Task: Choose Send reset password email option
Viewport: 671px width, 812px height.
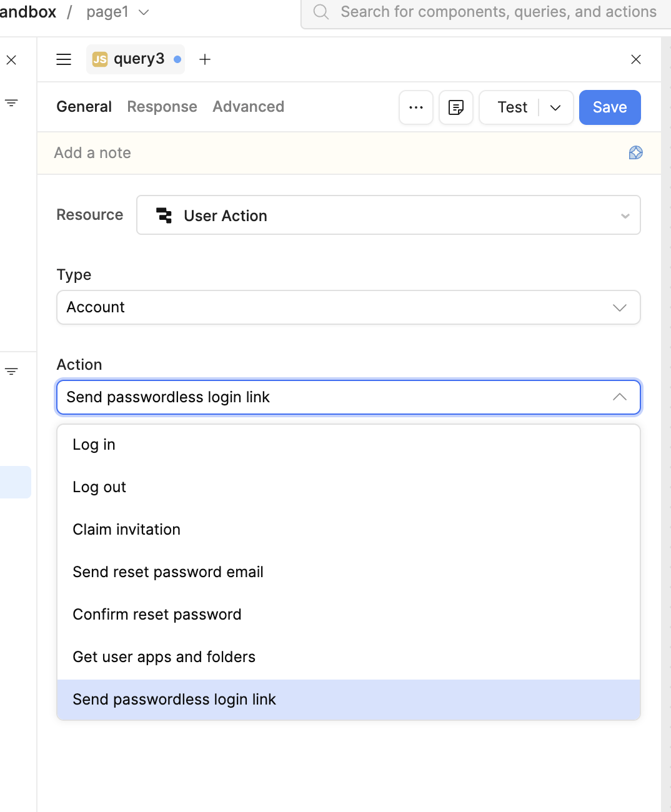Action: click(349, 572)
